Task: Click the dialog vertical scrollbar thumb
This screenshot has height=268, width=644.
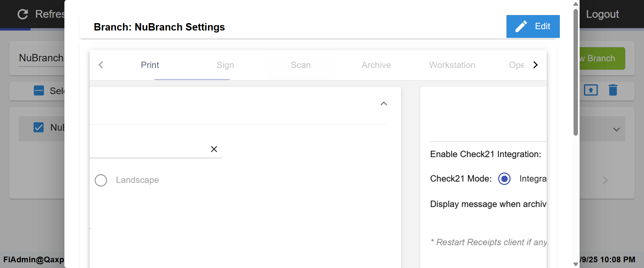Action: pos(576,72)
